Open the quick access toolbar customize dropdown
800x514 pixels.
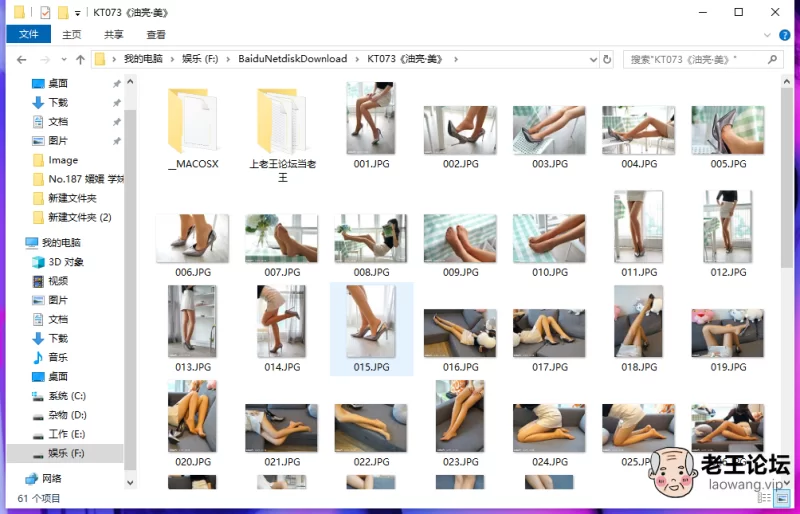pos(78,13)
